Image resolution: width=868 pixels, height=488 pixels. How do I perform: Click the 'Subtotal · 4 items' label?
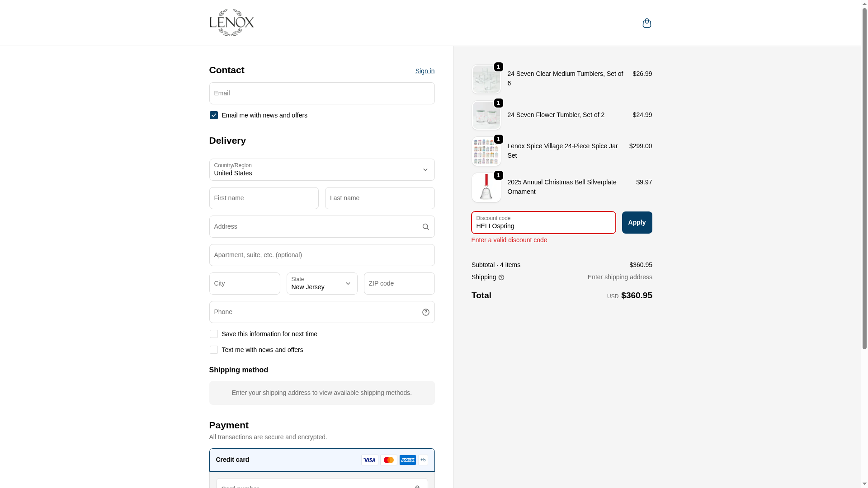tap(496, 265)
